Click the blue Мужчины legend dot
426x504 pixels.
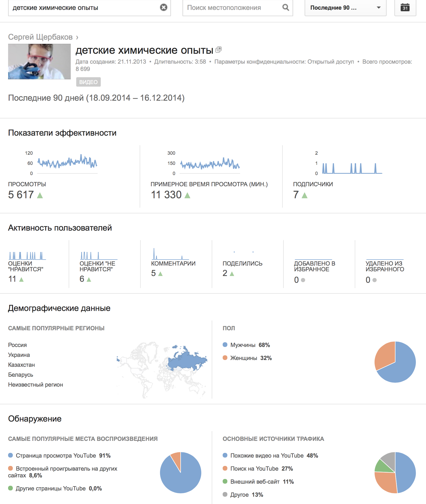coord(225,345)
